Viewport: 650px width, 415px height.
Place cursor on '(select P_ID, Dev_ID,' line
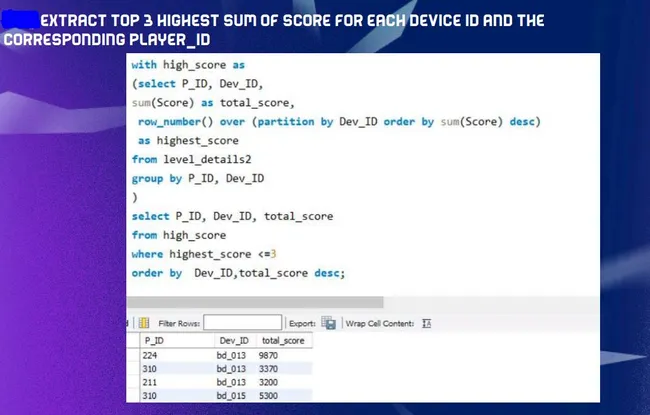coord(197,84)
